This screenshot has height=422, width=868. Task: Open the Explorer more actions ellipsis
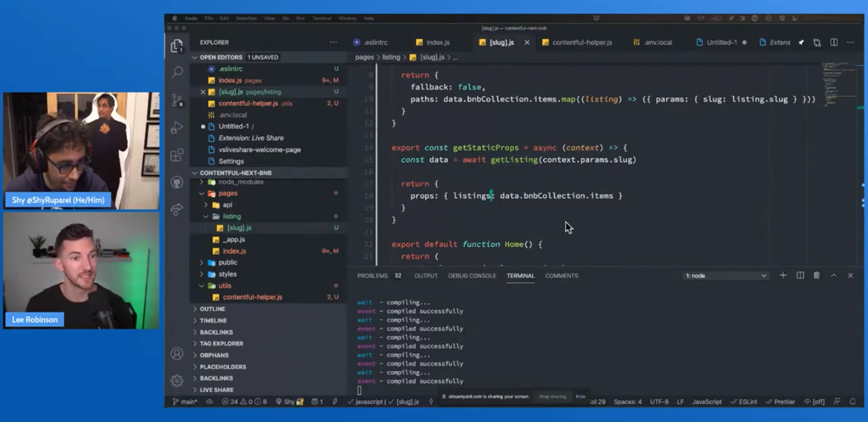(x=333, y=42)
